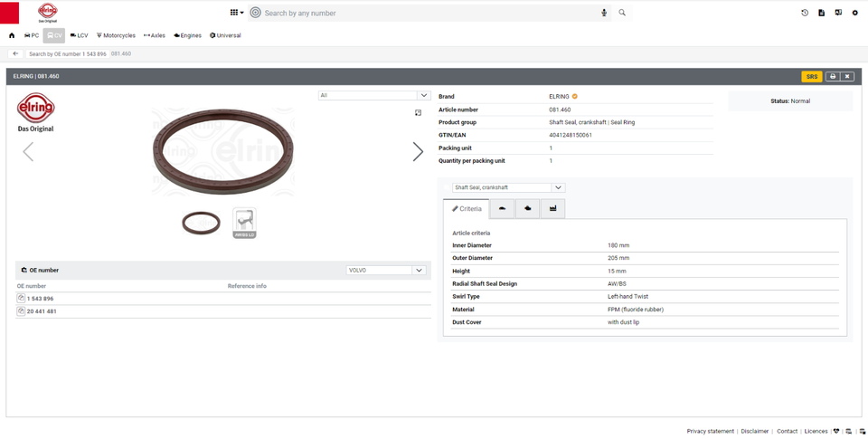The image size is (868, 439).
Task: Click the microphone voice search icon
Action: coord(604,13)
